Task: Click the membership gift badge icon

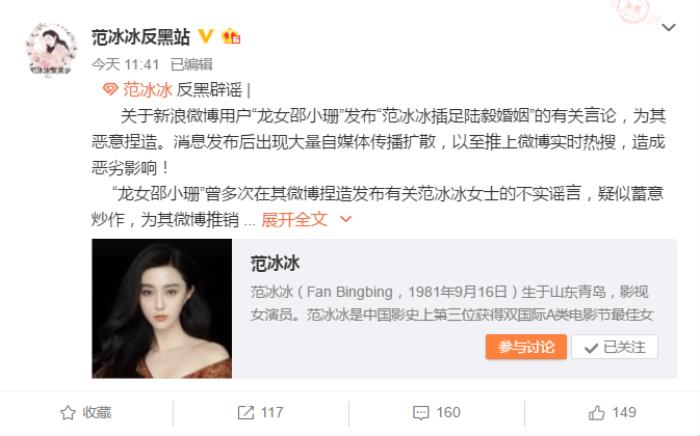Action: pos(231,36)
